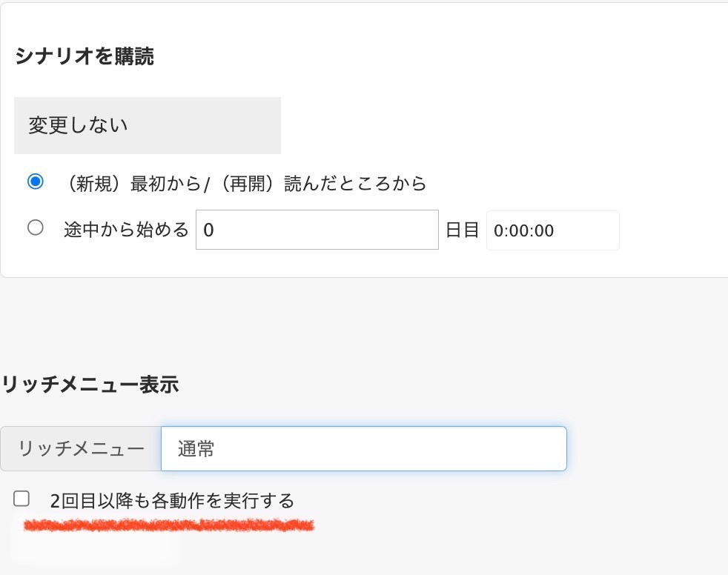The width and height of the screenshot is (728, 575).
Task: Select the 最初から / 読んだところから radio button
Action: (x=36, y=181)
